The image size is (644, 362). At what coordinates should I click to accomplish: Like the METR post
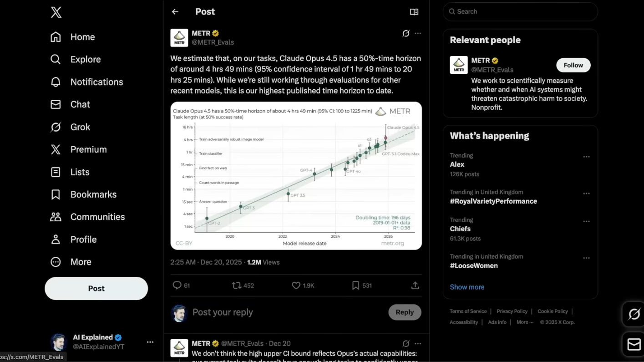click(296, 286)
